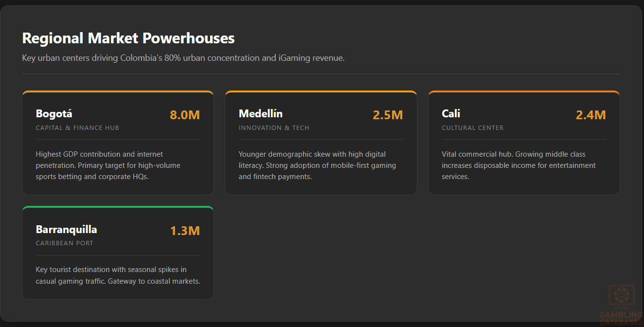Select the Barranquilla card title
This screenshot has width=644, height=327.
[66, 229]
